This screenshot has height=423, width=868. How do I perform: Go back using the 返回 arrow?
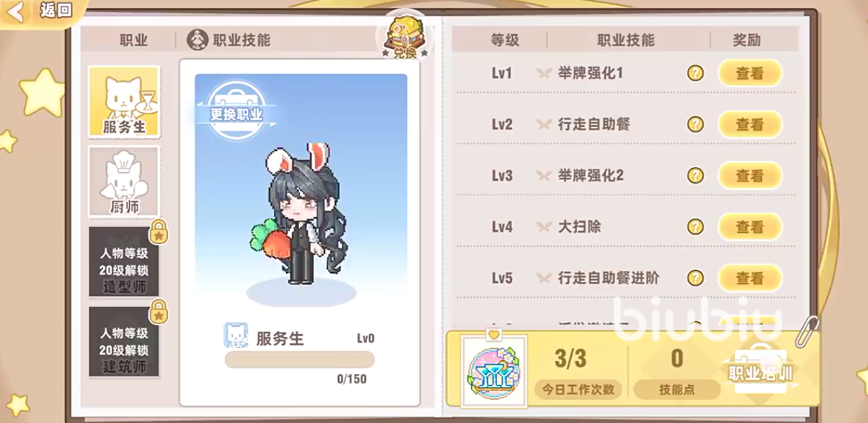tap(41, 11)
